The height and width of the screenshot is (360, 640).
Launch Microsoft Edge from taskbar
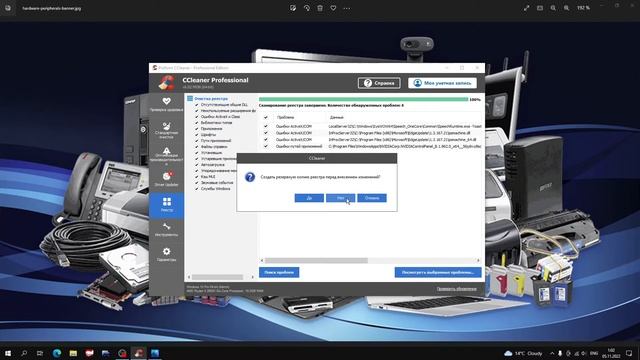click(57, 353)
